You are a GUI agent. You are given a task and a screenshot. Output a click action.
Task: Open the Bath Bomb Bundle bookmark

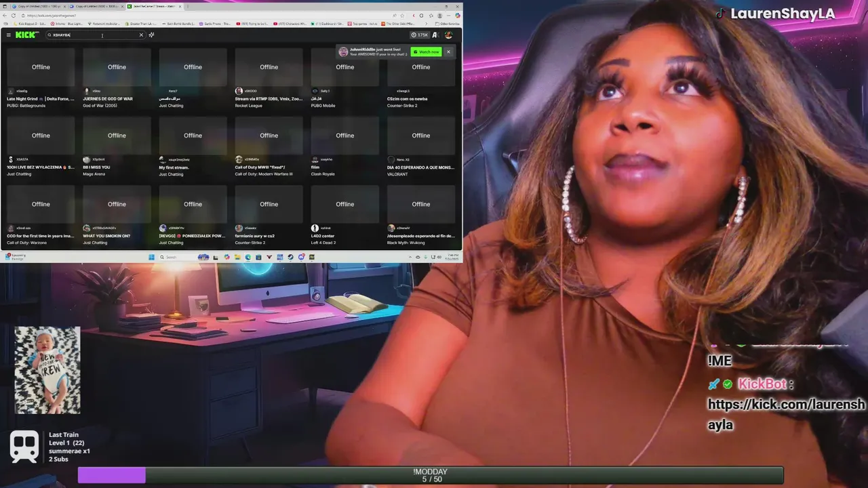179,24
